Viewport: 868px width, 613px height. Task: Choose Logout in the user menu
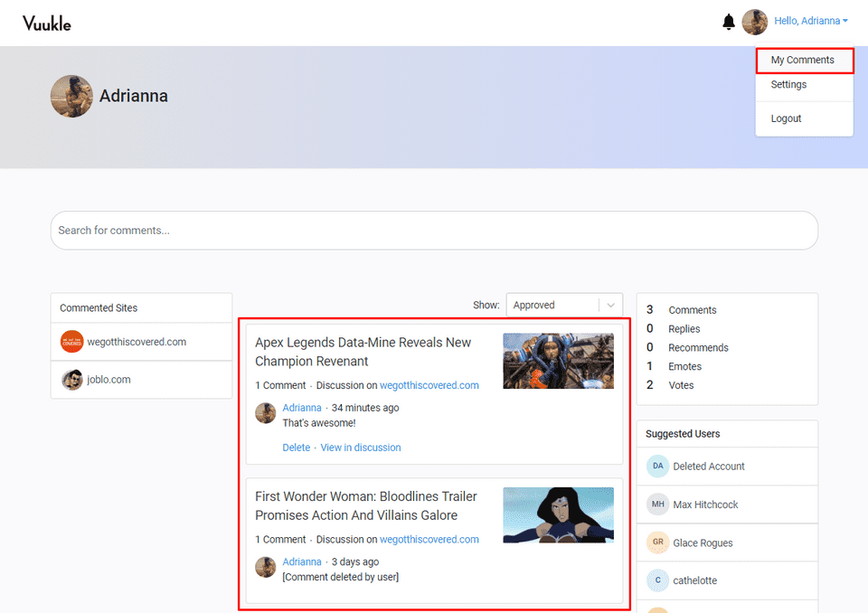coord(786,118)
